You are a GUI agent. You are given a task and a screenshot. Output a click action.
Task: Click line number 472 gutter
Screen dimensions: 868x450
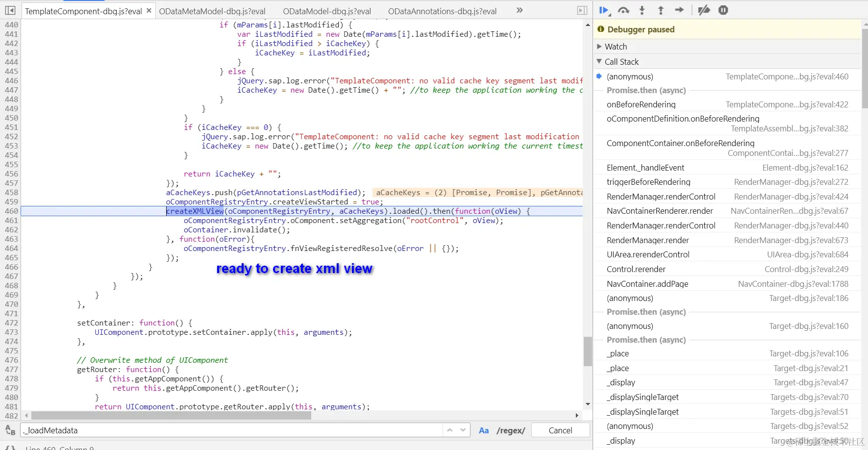tap(11, 323)
